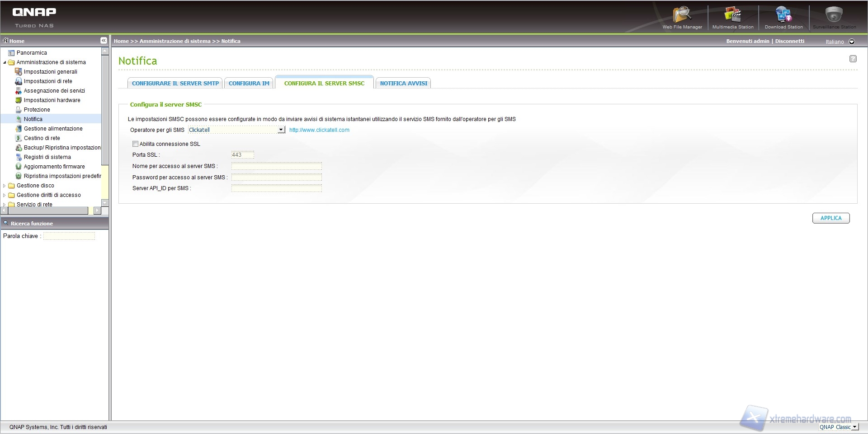The width and height of the screenshot is (868, 434).
Task: Click the Home icon in sidebar
Action: [x=6, y=41]
